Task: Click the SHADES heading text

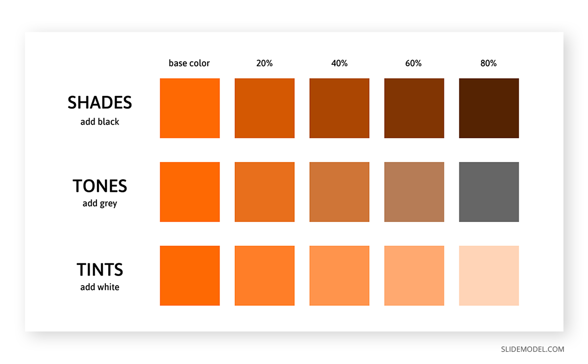Action: point(100,102)
